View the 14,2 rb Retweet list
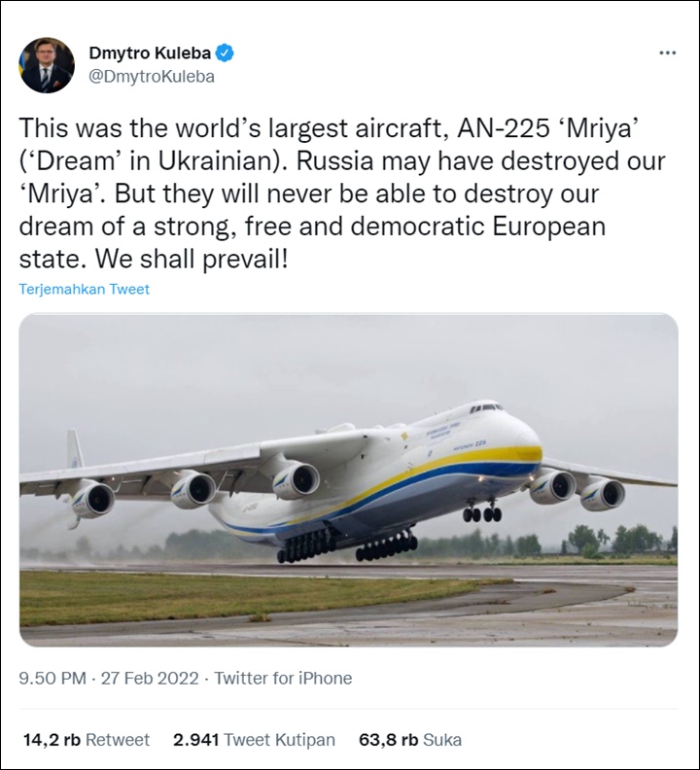 tap(86, 740)
